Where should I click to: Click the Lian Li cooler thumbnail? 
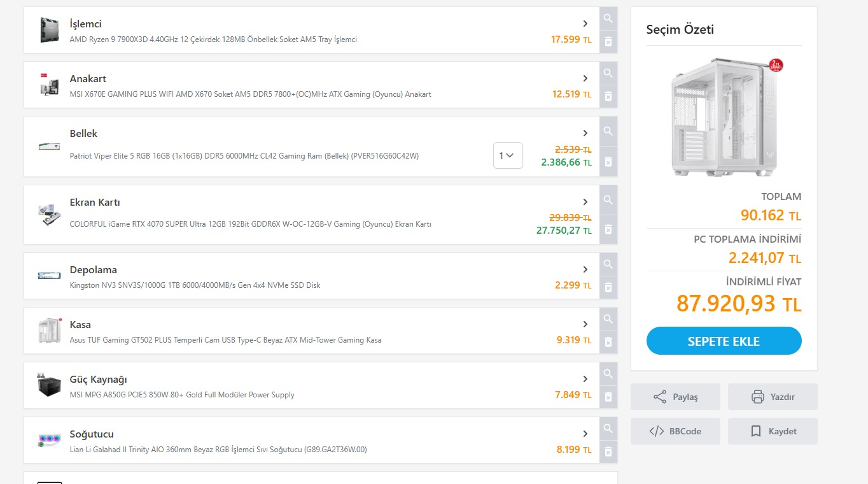[x=49, y=440]
